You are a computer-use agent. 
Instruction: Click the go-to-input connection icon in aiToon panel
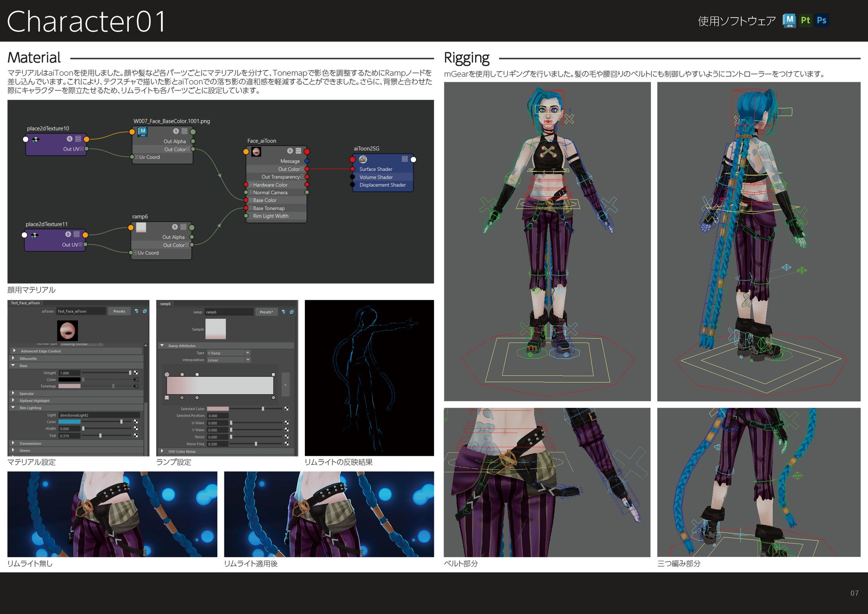click(x=136, y=312)
